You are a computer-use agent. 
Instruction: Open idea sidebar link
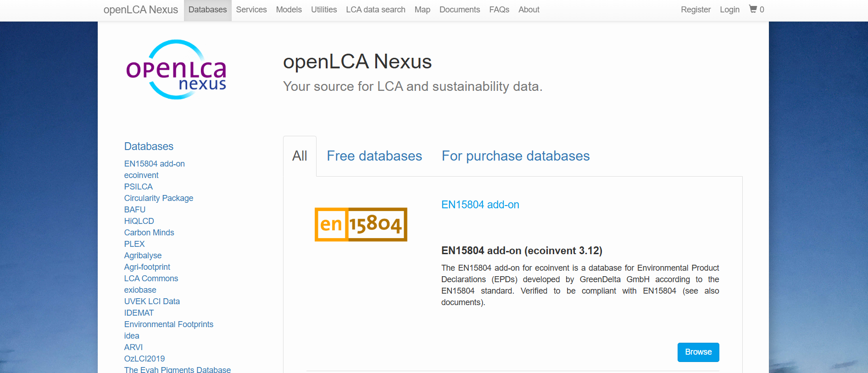[x=132, y=336]
